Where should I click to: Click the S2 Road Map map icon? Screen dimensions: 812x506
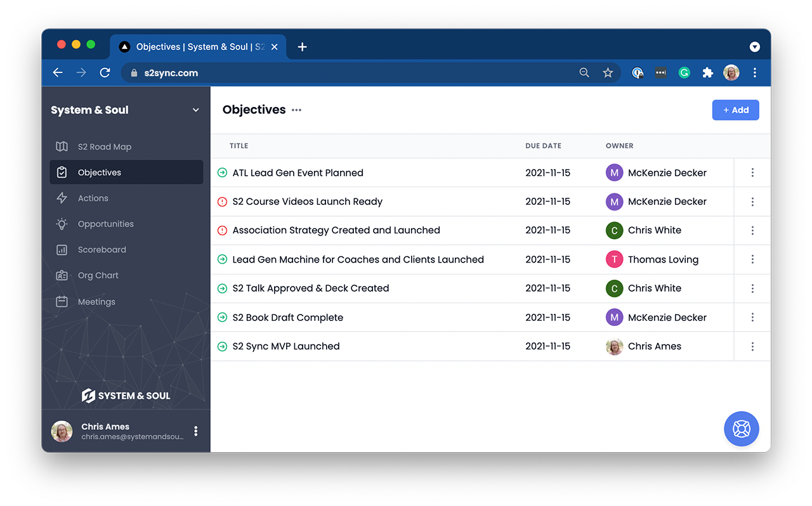tap(62, 146)
